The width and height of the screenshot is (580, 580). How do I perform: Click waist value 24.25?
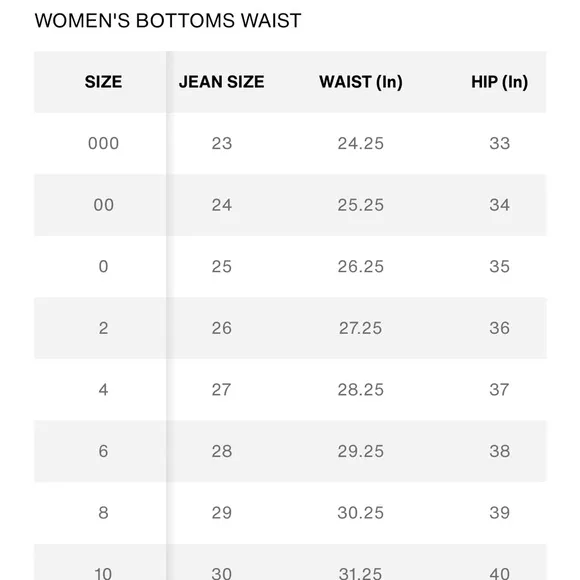(x=361, y=144)
